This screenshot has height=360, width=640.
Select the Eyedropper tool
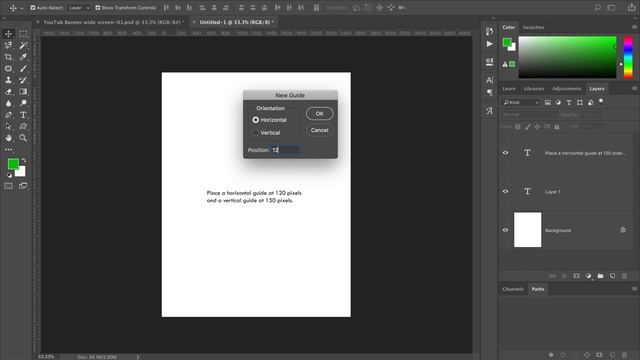[x=23, y=57]
